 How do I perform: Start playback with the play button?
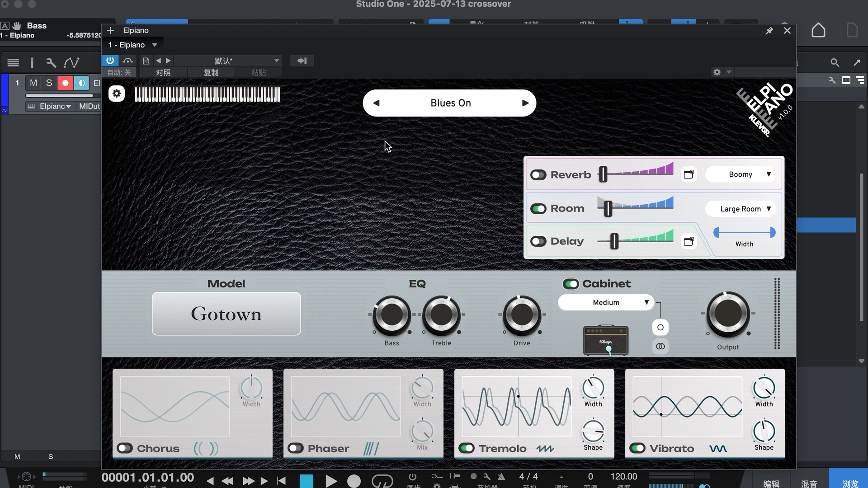(331, 481)
